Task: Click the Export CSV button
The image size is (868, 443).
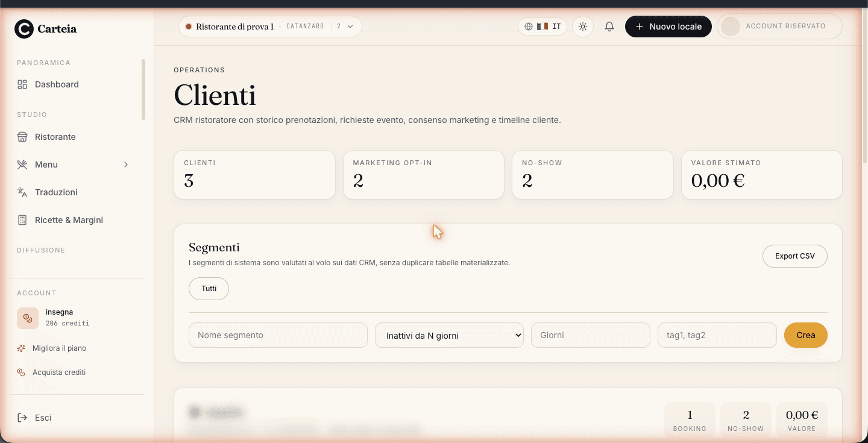Action: (x=795, y=256)
